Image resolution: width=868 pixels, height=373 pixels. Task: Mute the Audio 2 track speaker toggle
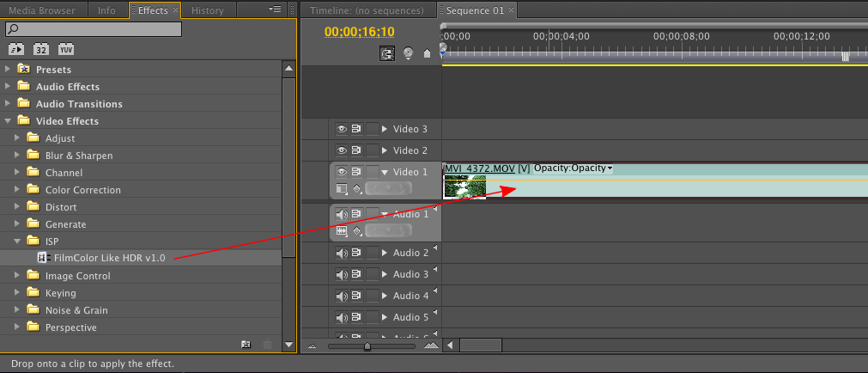pyautogui.click(x=342, y=253)
